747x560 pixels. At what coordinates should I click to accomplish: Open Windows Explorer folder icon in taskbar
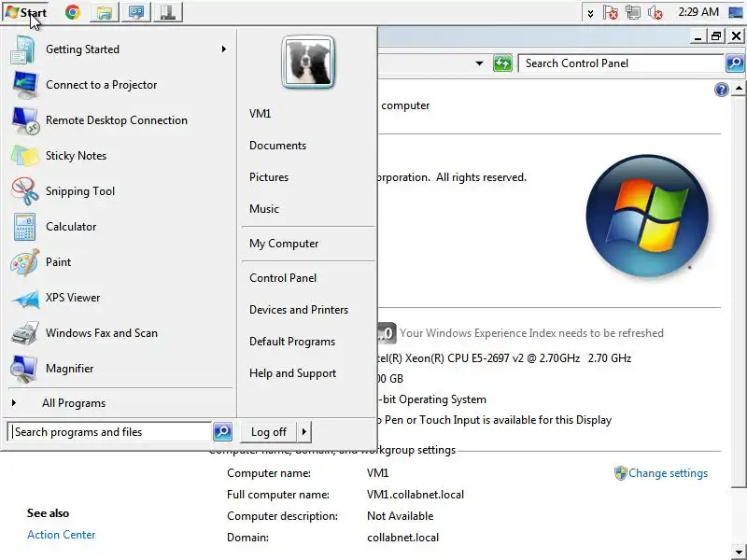coord(104,12)
